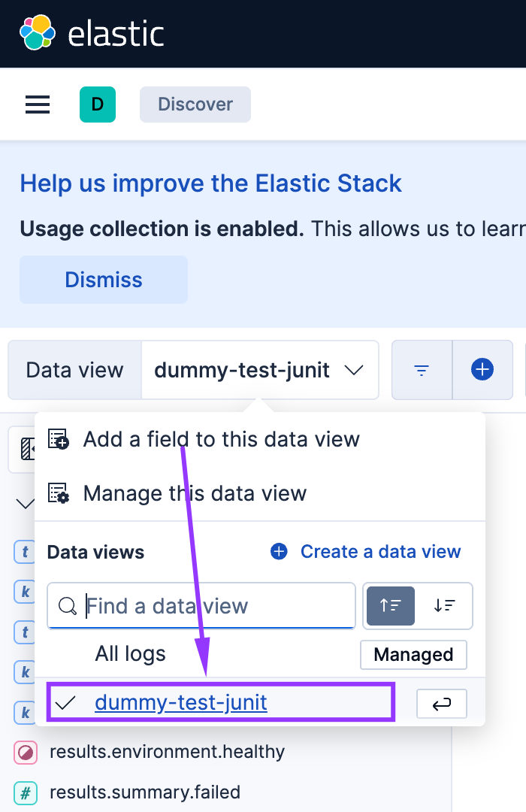Viewport: 526px width, 812px height.
Task: Select the results.environment.healthy field
Action: 168,751
